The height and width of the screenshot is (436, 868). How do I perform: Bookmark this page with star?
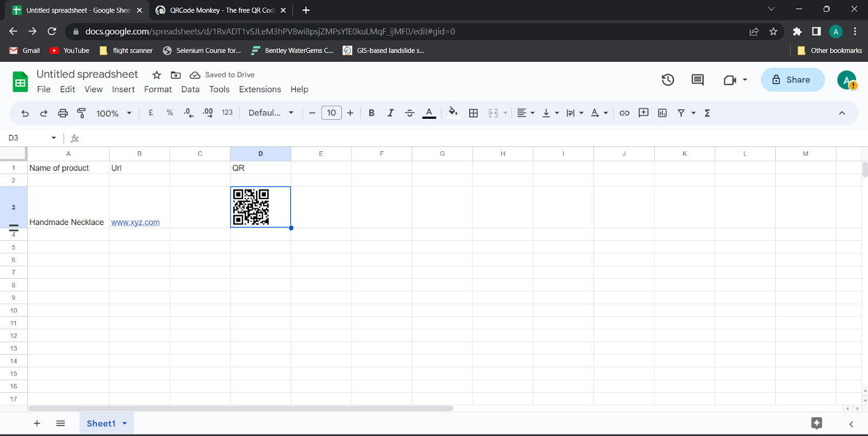[774, 31]
